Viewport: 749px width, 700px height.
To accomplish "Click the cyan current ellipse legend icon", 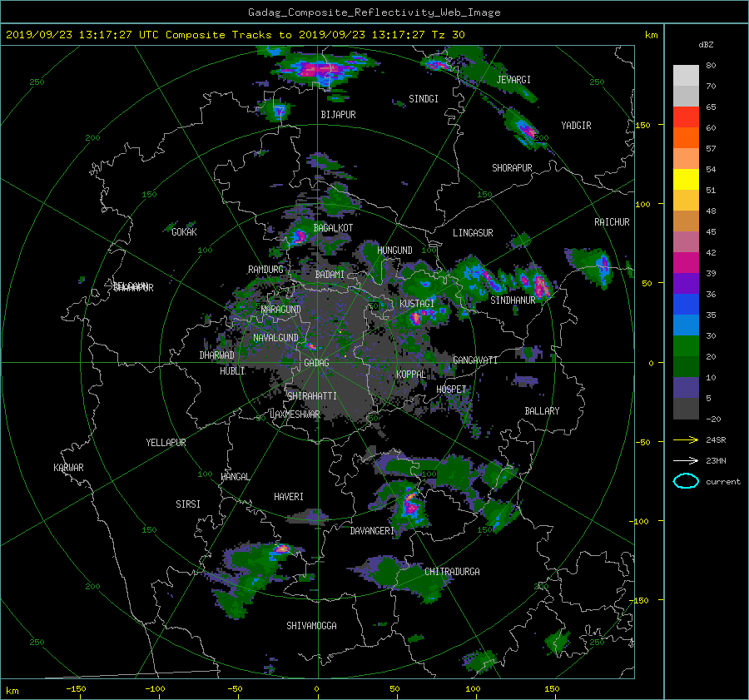I will (x=686, y=481).
